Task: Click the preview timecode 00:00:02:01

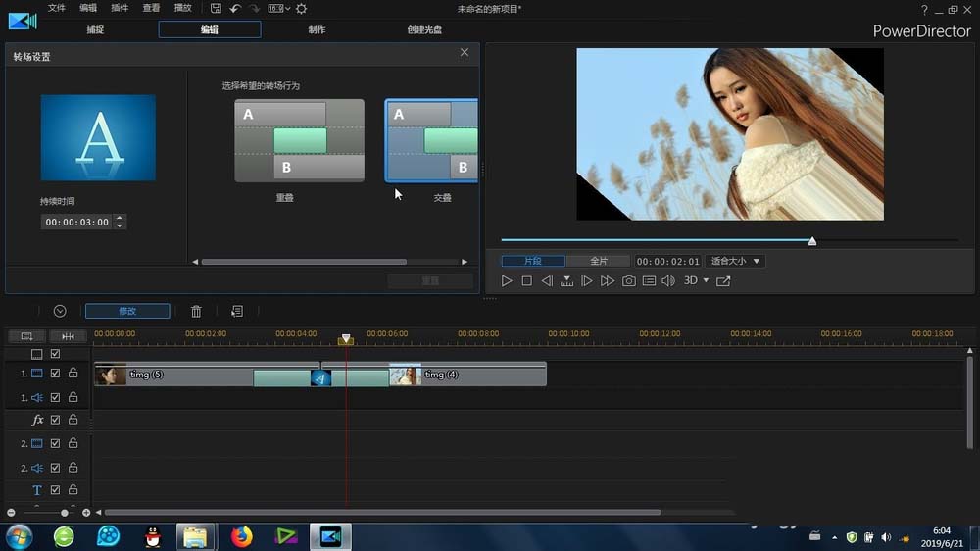Action: click(x=667, y=262)
